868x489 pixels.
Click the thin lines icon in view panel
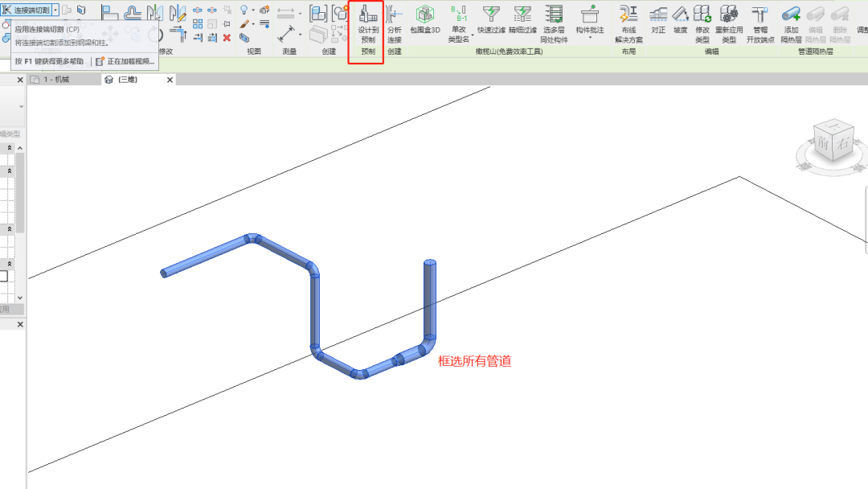point(264,24)
